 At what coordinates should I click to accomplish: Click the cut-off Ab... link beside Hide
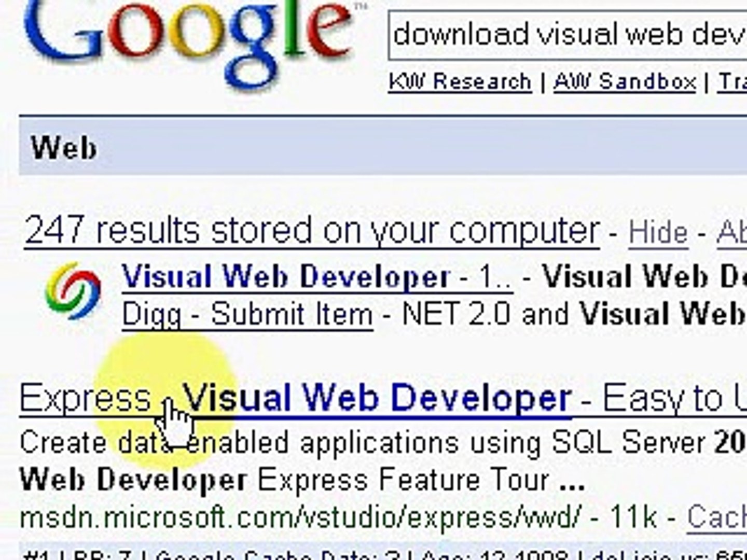tap(731, 233)
